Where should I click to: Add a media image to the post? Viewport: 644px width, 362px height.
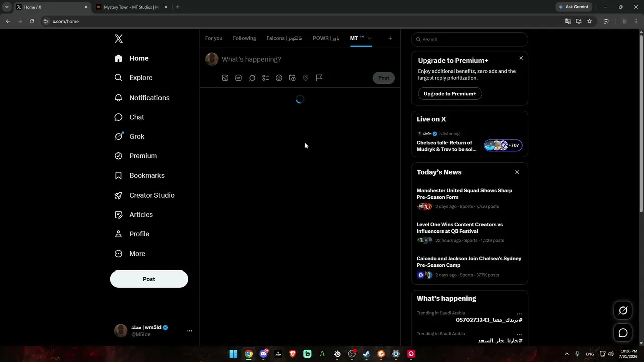225,78
